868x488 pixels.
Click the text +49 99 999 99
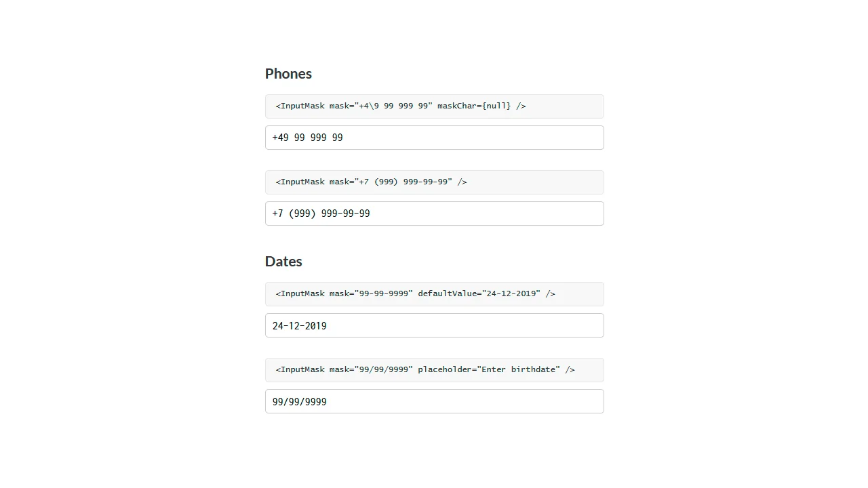click(307, 138)
